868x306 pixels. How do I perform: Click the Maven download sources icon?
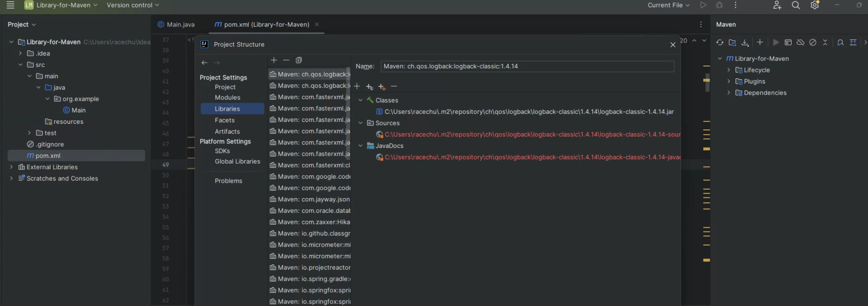(x=745, y=42)
